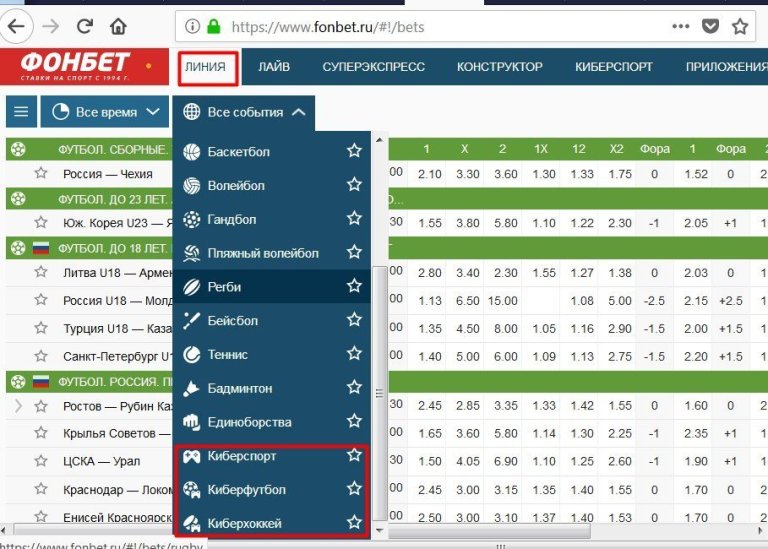
Task: Favorite Гандбол with its star
Action: tap(354, 218)
